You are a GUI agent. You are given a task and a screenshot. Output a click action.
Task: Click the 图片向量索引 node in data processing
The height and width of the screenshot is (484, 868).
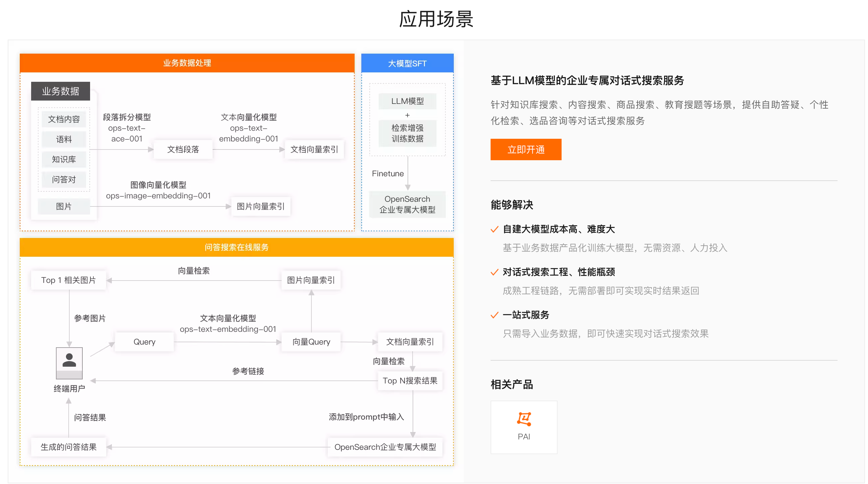[x=261, y=206]
